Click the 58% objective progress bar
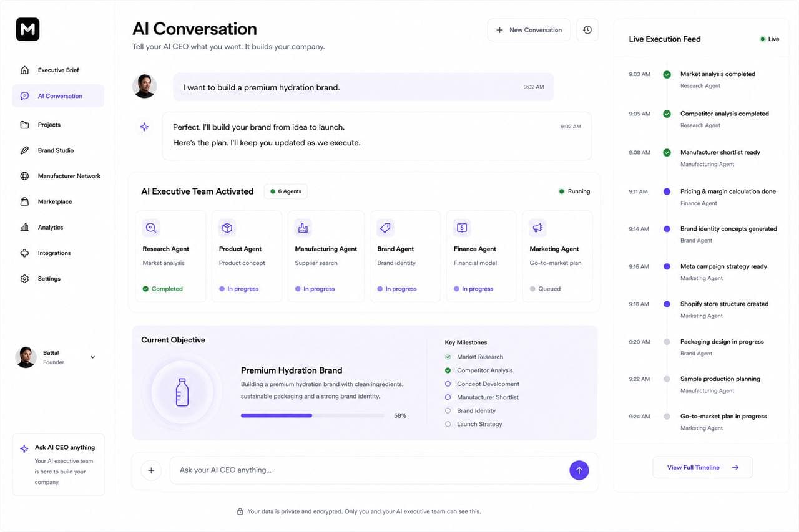Image resolution: width=799 pixels, height=532 pixels. point(313,415)
